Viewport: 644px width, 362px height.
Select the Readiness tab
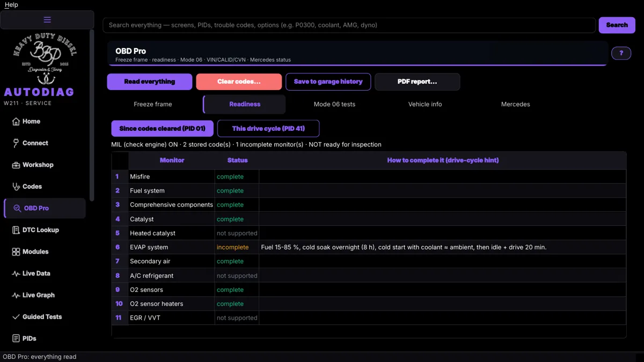pos(245,104)
